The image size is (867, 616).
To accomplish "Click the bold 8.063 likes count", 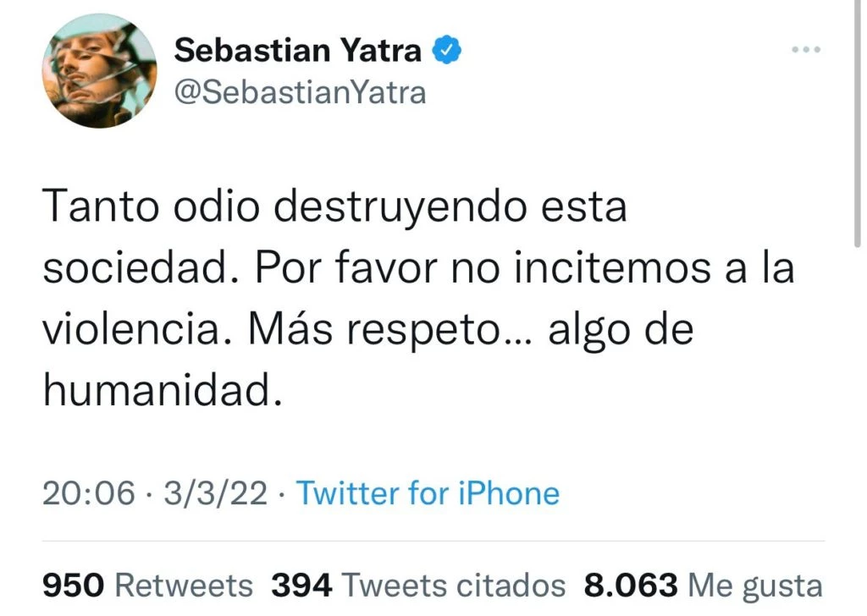I will 630,585.
